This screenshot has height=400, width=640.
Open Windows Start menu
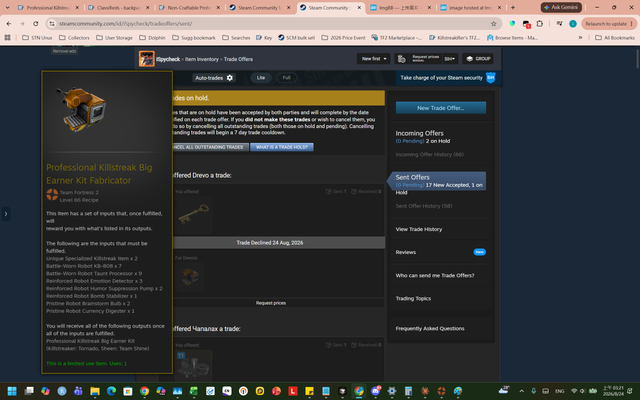pos(12,391)
